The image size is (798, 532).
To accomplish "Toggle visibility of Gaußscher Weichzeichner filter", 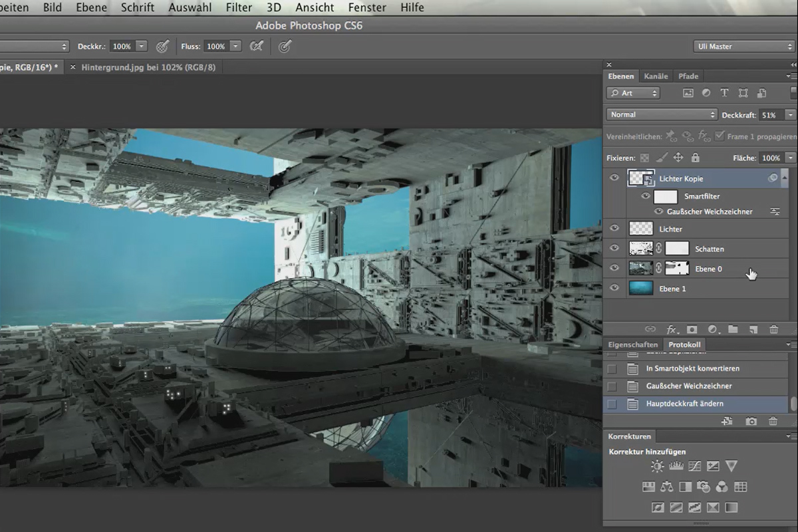I will (659, 211).
